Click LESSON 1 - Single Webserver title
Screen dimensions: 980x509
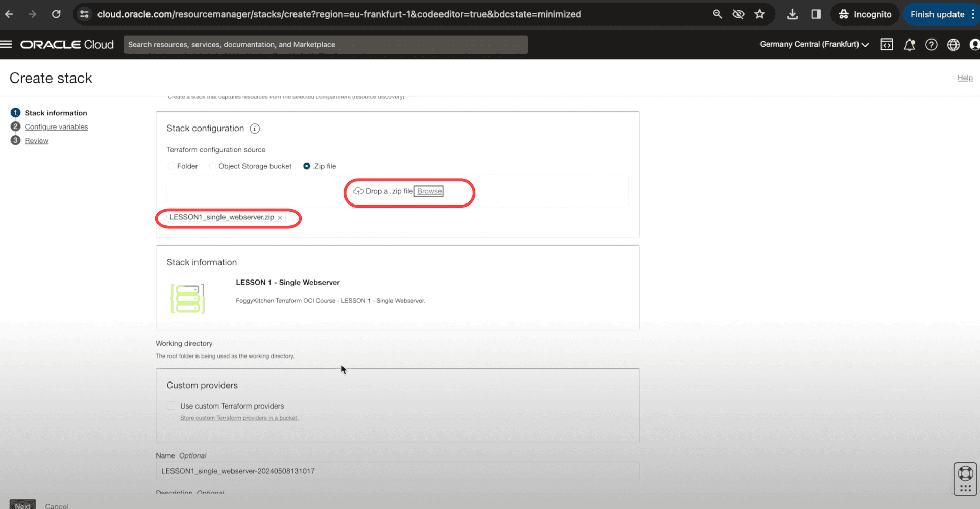click(288, 282)
